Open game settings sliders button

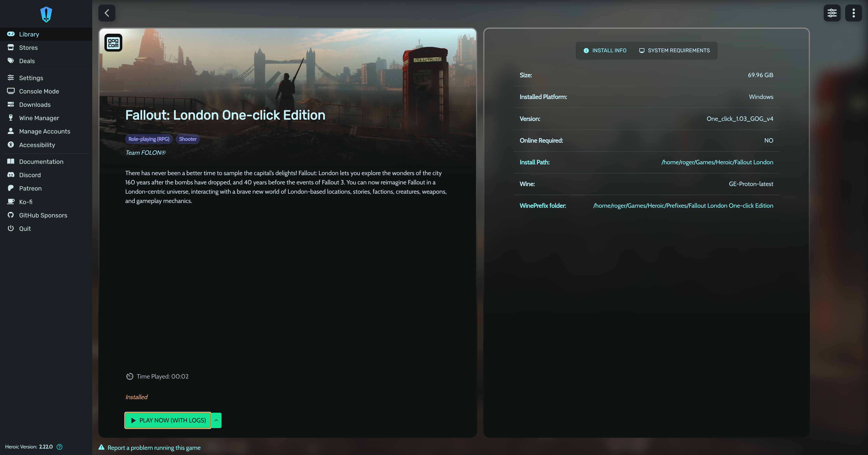832,13
